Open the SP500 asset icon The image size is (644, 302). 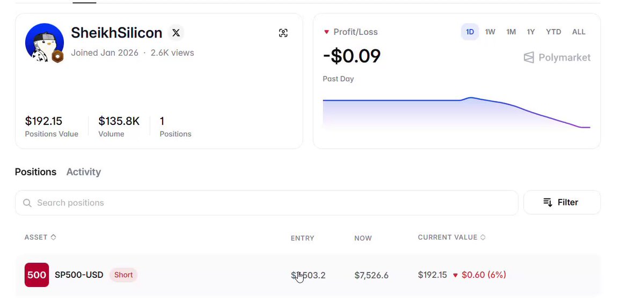(x=36, y=275)
